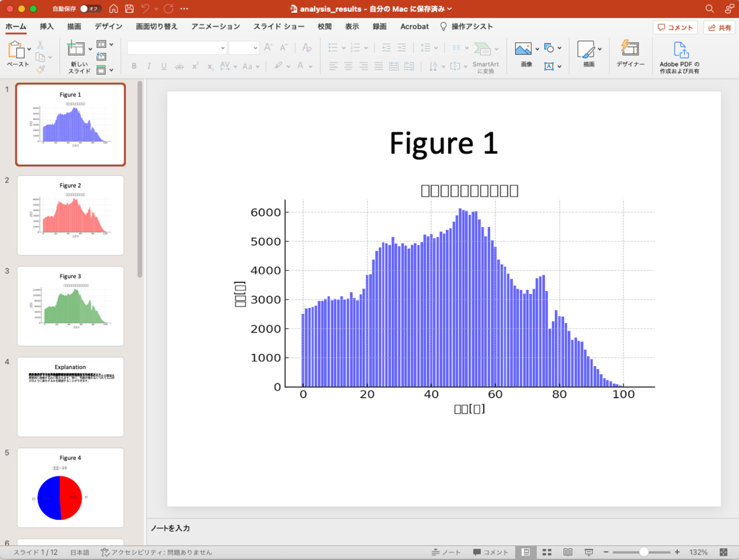This screenshot has width=739, height=560.
Task: Open the New Slide dropdown arrow
Action: click(x=91, y=49)
